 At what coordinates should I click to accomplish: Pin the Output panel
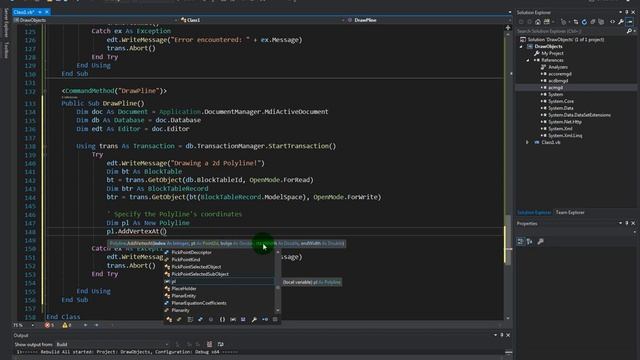[x=502, y=335]
